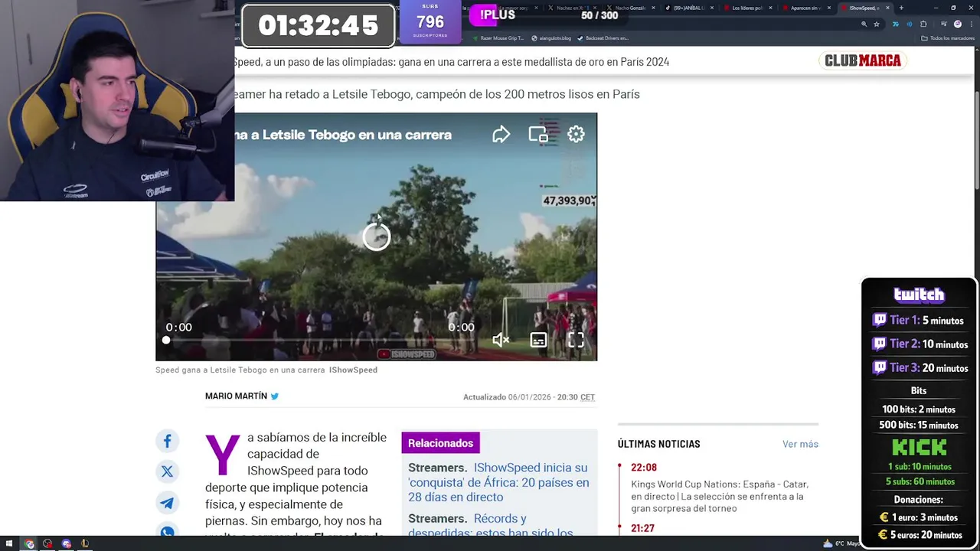Open the Chrome three-dot menu

[x=970, y=24]
